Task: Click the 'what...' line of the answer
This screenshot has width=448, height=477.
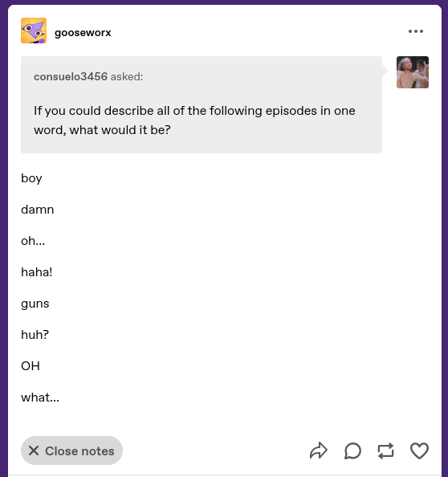Action: tap(40, 397)
